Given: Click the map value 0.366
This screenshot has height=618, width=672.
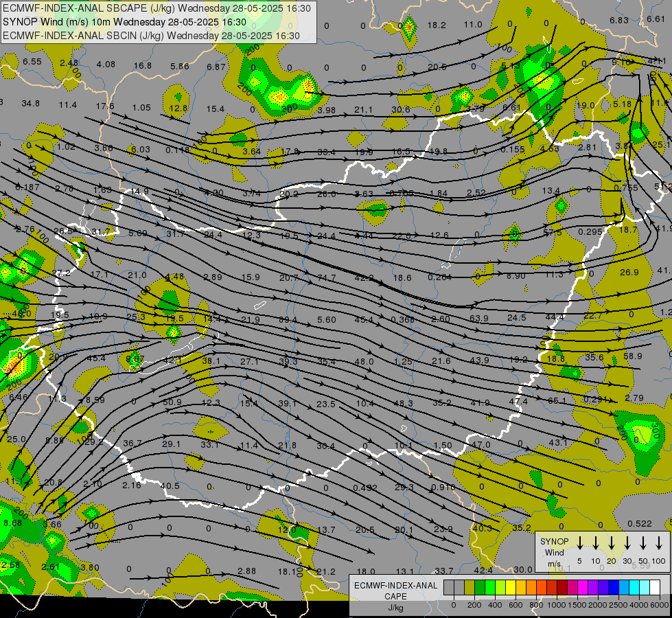Looking at the screenshot, I should [x=403, y=319].
